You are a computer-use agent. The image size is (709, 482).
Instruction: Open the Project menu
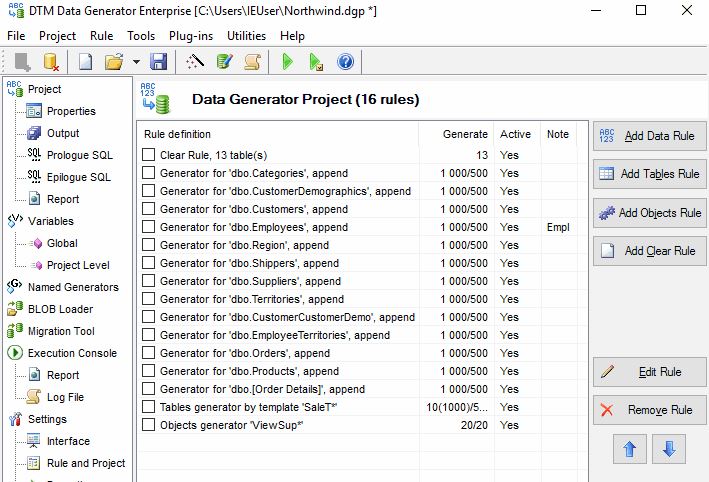click(57, 36)
